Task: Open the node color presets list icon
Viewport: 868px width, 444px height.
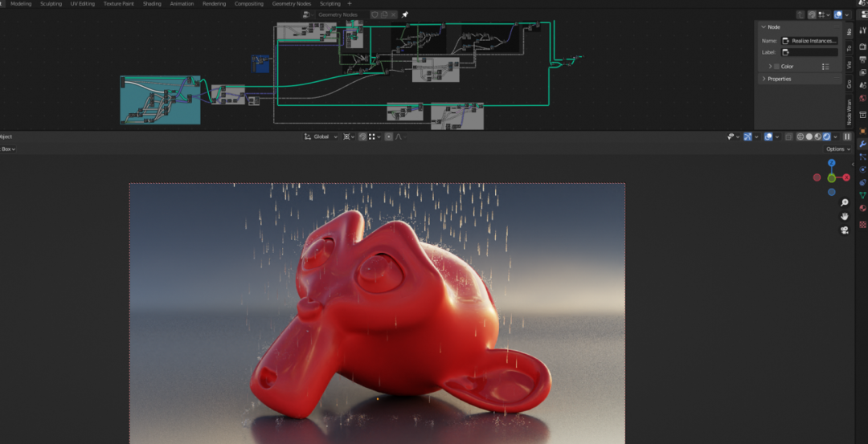Action: coord(825,67)
